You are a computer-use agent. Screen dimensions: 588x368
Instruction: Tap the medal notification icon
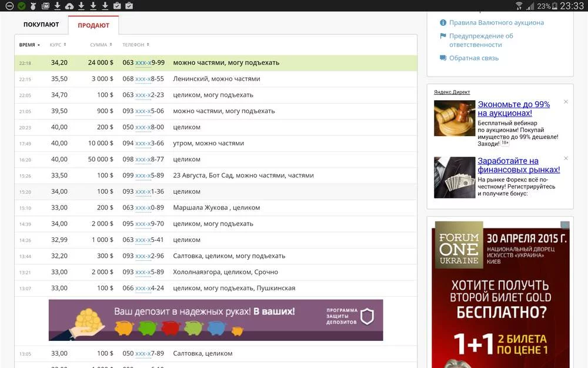34,6
